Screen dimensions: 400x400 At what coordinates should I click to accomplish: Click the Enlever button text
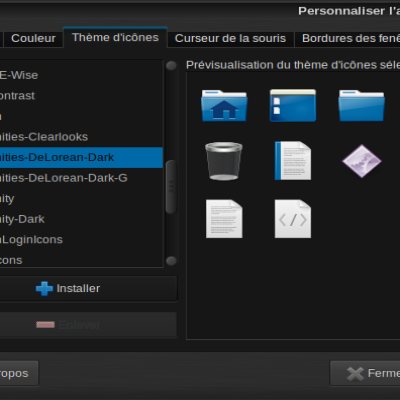[x=79, y=325]
